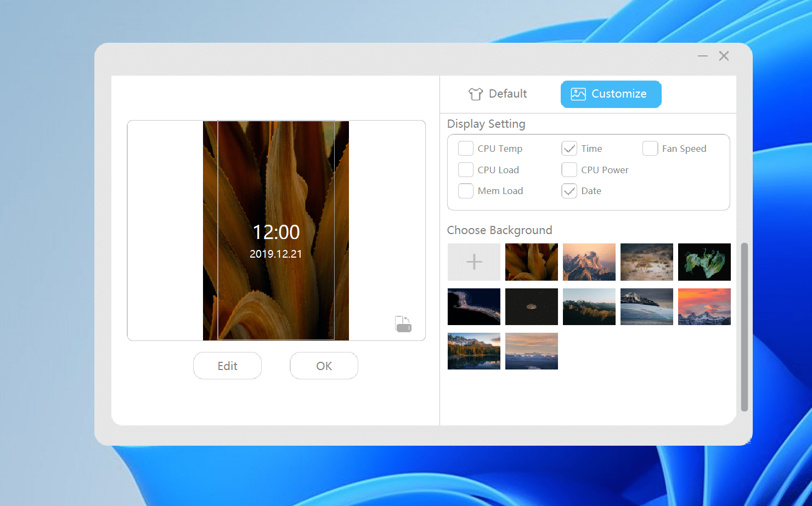Click the background list vertical scrollbar

[x=744, y=327]
